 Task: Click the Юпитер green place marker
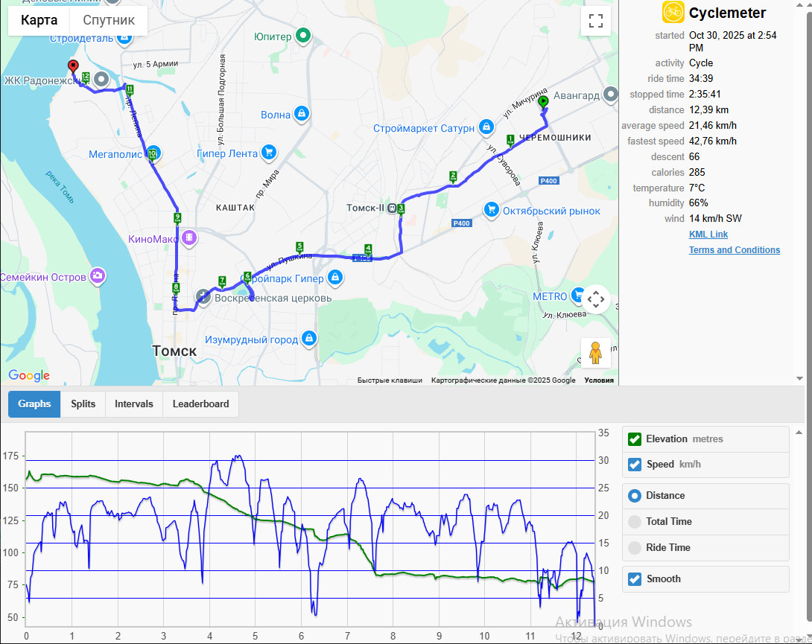click(303, 36)
